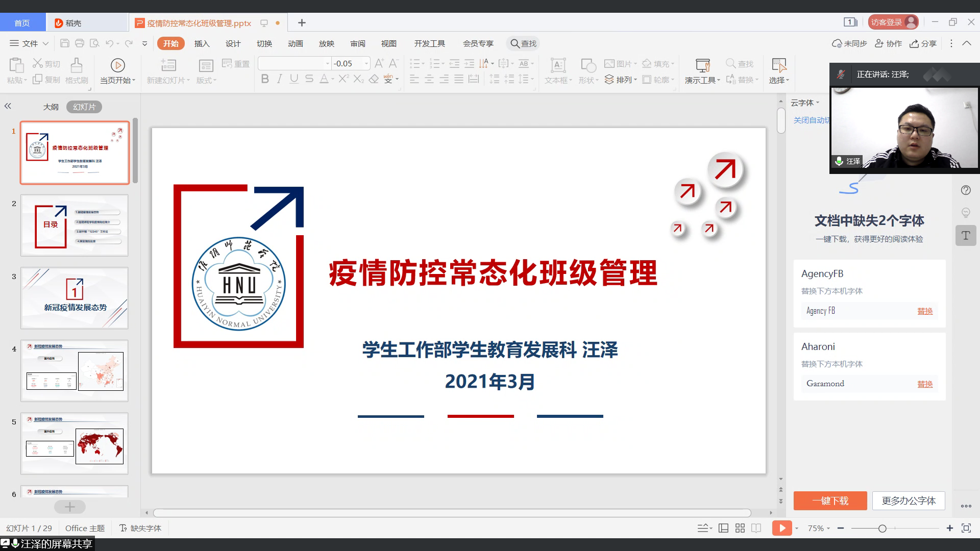Click the Save icon in quick toolbar
The height and width of the screenshot is (551, 980).
[65, 43]
